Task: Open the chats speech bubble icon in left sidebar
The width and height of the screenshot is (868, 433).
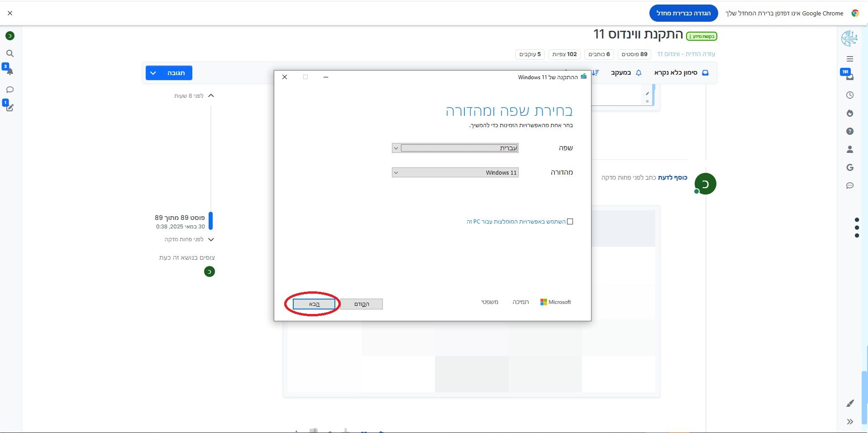Action: coord(10,90)
